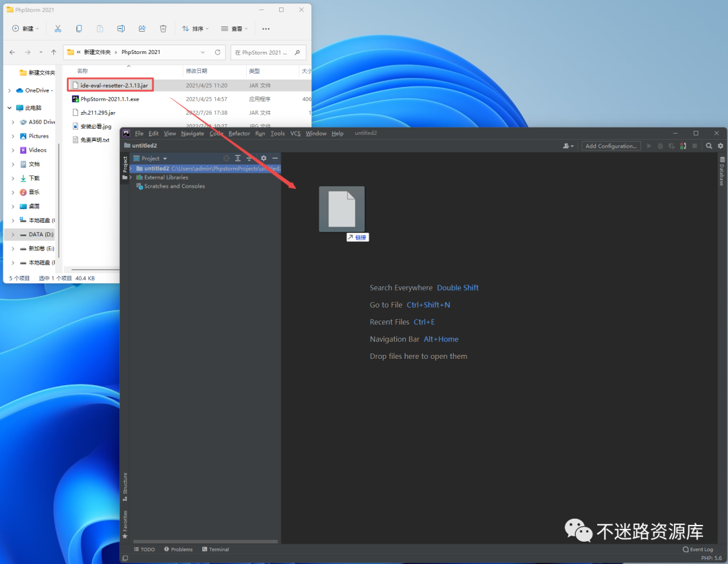Screen dimensions: 728x564
Task: Open address bar history dropdown in Explorer
Action: click(202, 53)
